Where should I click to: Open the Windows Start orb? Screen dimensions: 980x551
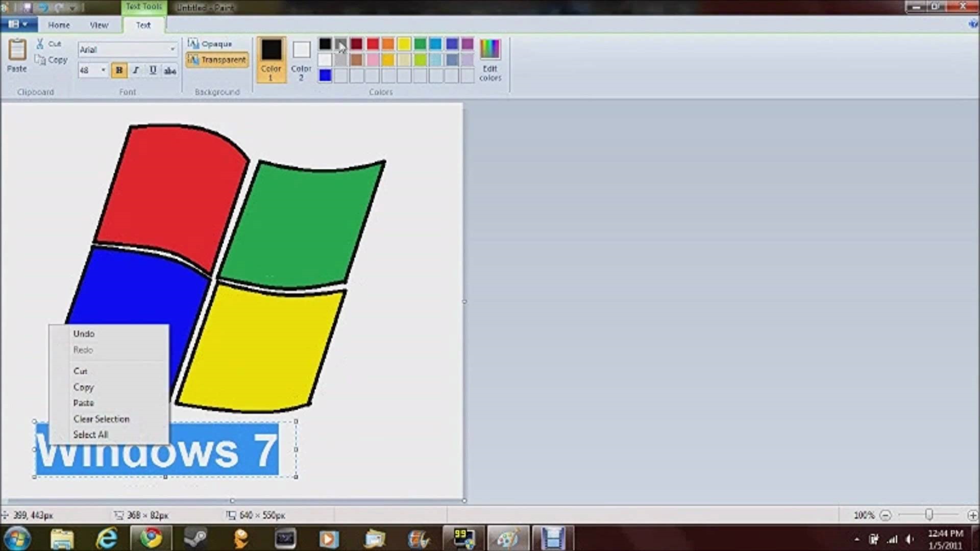[17, 539]
